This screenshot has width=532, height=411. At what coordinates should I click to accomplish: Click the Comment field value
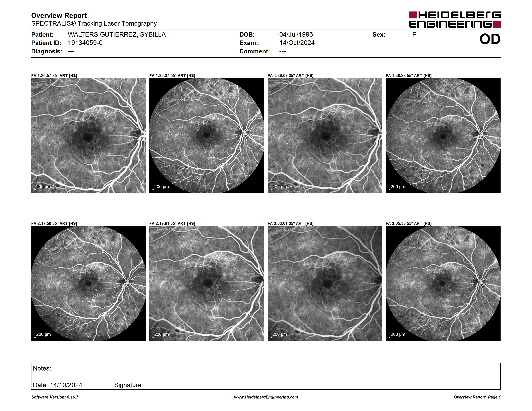[283, 51]
